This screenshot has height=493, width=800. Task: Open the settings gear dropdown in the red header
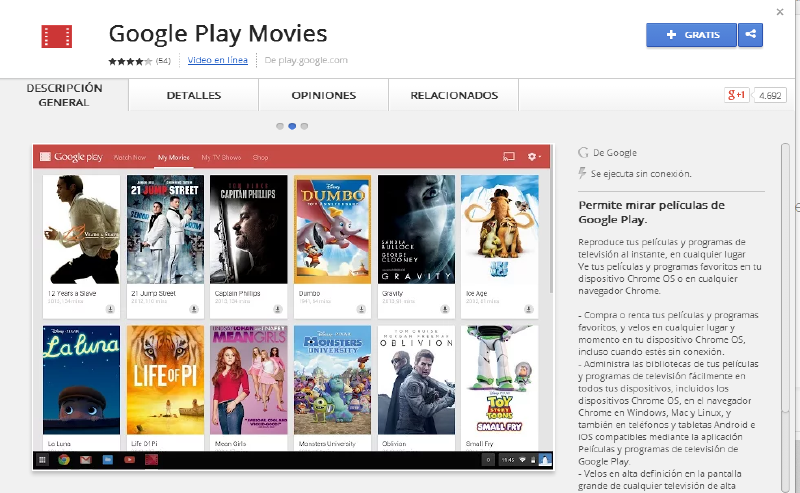tap(534, 157)
